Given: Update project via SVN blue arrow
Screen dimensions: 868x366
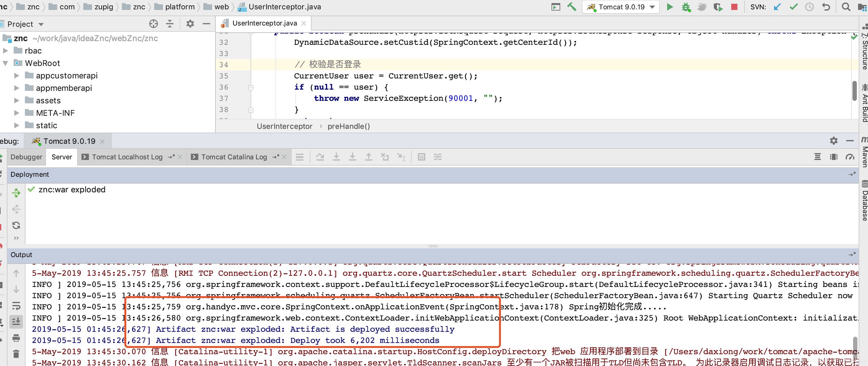Looking at the screenshot, I should pos(777,7).
